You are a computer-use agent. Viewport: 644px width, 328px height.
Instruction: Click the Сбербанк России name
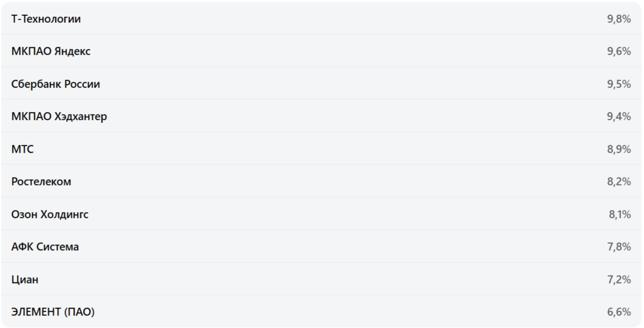point(56,84)
